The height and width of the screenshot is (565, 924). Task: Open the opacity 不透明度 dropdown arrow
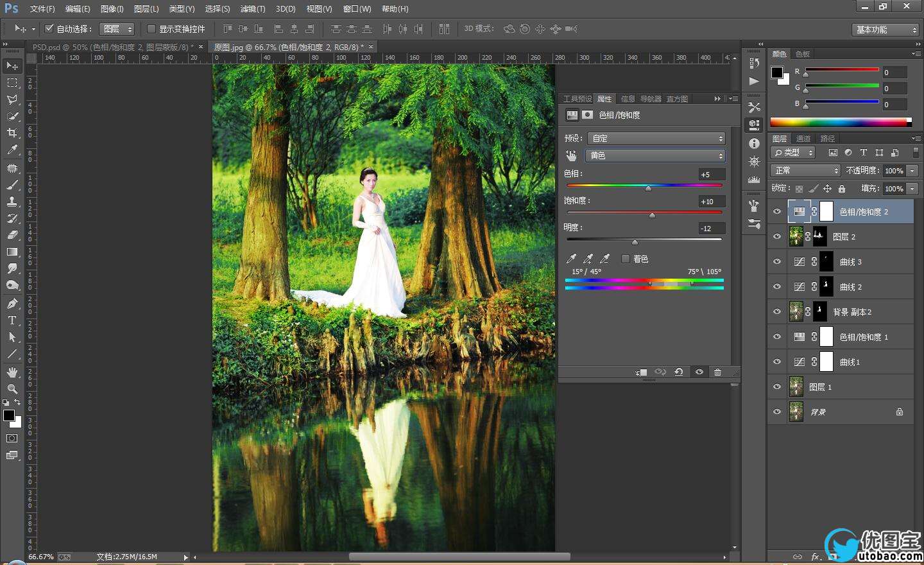912,171
